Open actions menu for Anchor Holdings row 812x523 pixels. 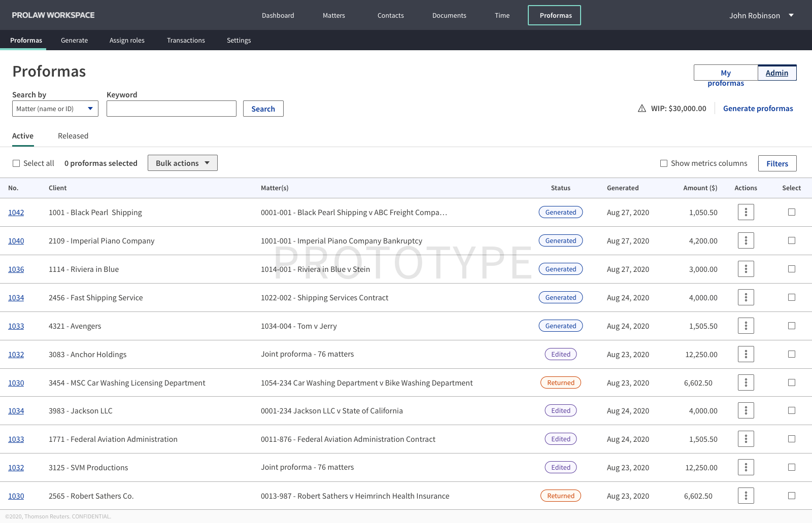click(746, 354)
